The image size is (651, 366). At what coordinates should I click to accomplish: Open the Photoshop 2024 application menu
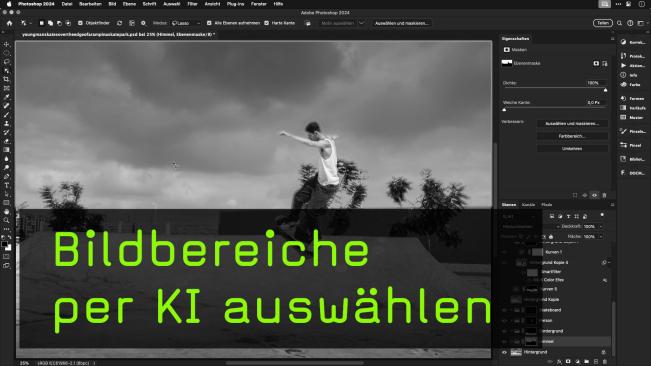click(x=36, y=4)
